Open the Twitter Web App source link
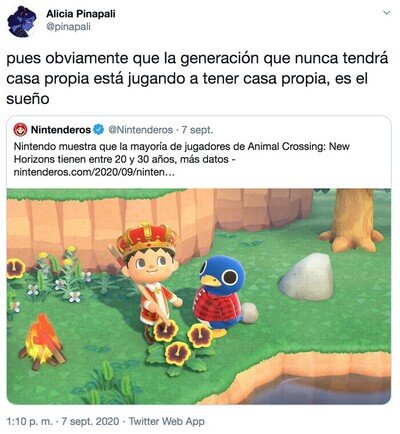400x434 pixels. pos(166,421)
